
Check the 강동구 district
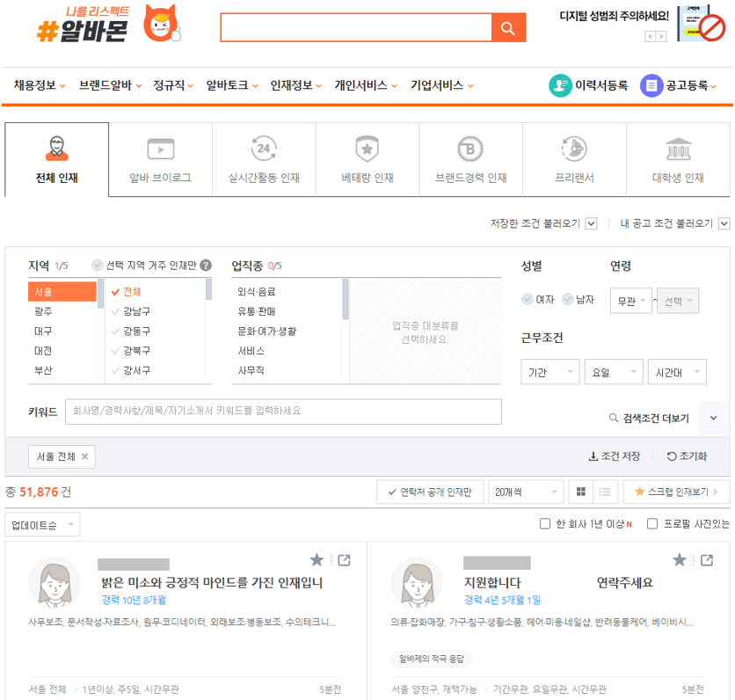115,331
